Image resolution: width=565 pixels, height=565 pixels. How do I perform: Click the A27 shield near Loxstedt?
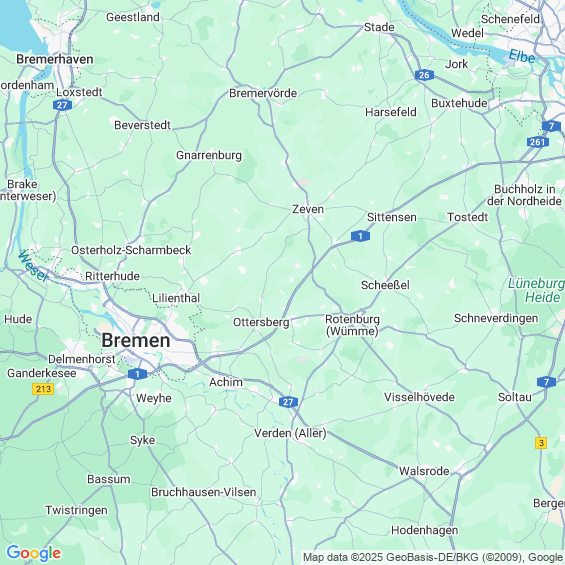(62, 105)
